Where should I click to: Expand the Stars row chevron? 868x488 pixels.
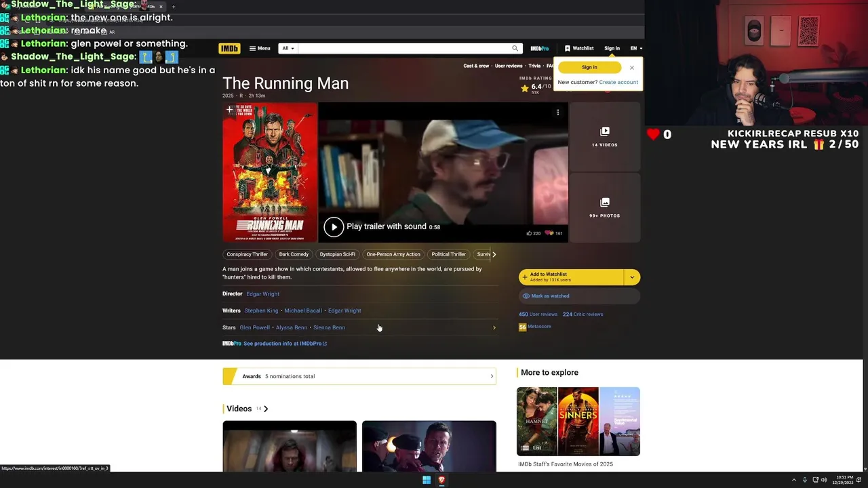point(494,327)
